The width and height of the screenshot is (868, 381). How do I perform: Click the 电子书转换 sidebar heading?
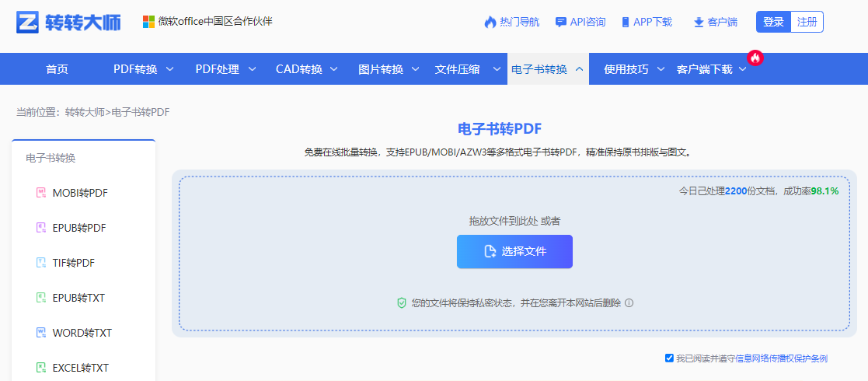51,159
